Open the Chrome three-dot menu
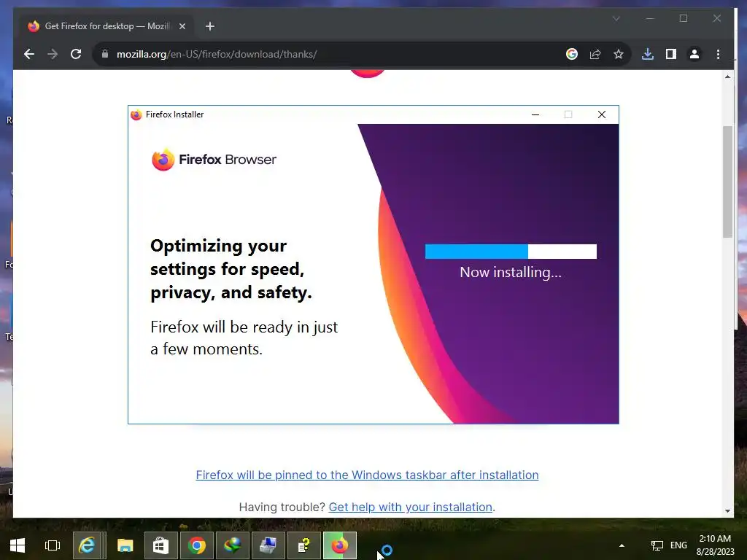Screen dimensions: 747x560 718,54
